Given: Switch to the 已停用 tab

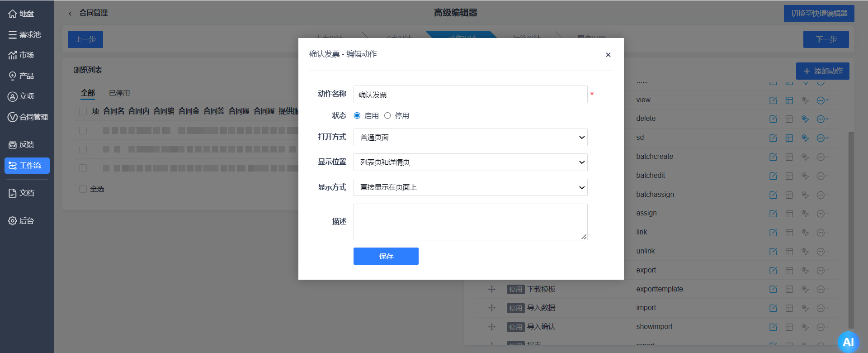Looking at the screenshot, I should [x=119, y=93].
